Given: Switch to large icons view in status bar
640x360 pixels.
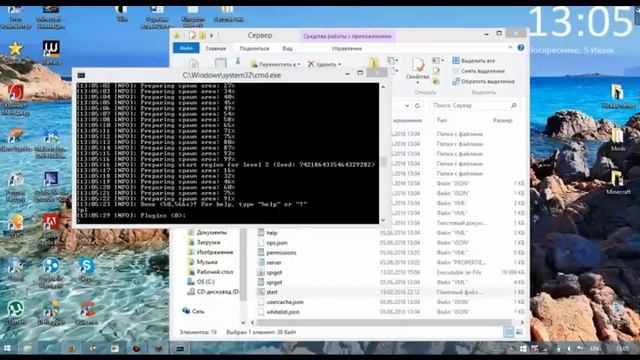Looking at the screenshot, I should coord(519,332).
